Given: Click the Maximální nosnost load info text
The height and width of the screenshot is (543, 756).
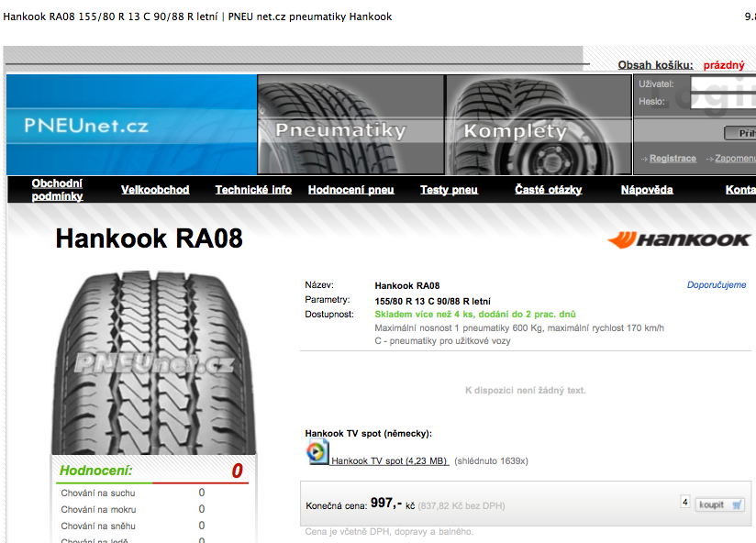Looking at the screenshot, I should coord(519,328).
